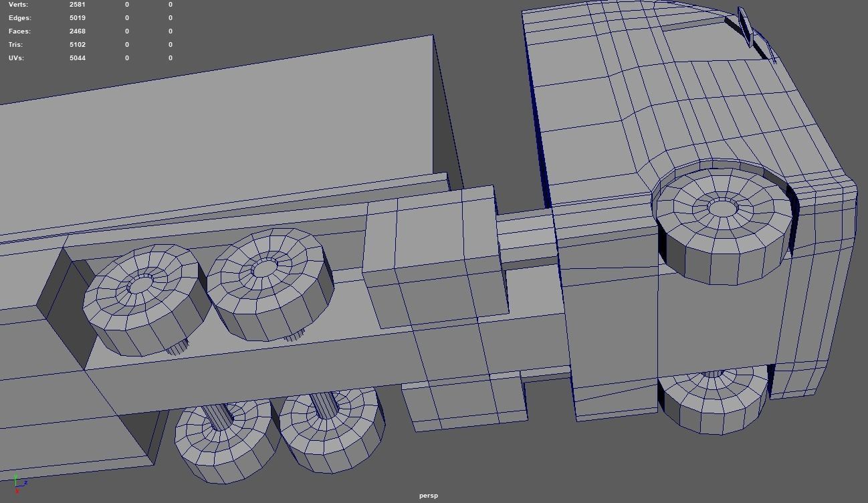868x503 pixels.
Task: Click the Verts: label in the HUD
Action: [18, 5]
